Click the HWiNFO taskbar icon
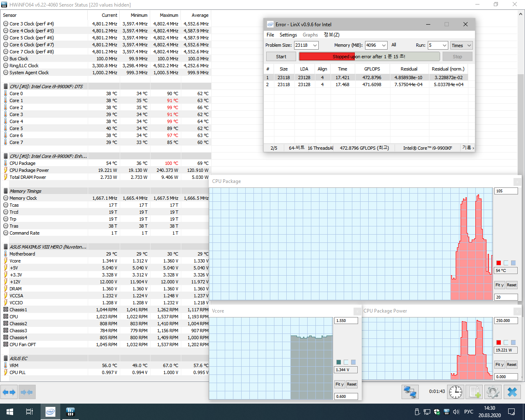 tap(70, 412)
